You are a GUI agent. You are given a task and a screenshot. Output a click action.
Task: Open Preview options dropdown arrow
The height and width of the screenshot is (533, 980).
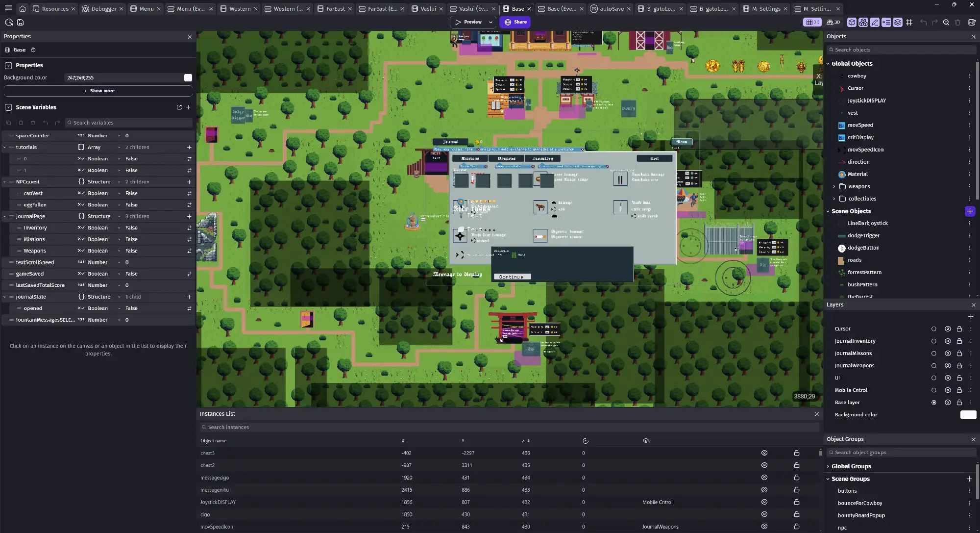click(490, 22)
